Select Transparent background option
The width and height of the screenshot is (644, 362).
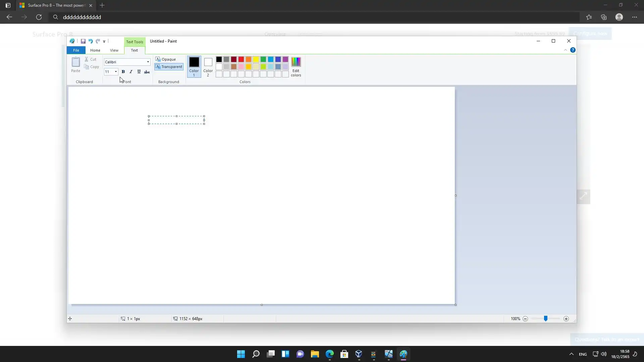(169, 67)
